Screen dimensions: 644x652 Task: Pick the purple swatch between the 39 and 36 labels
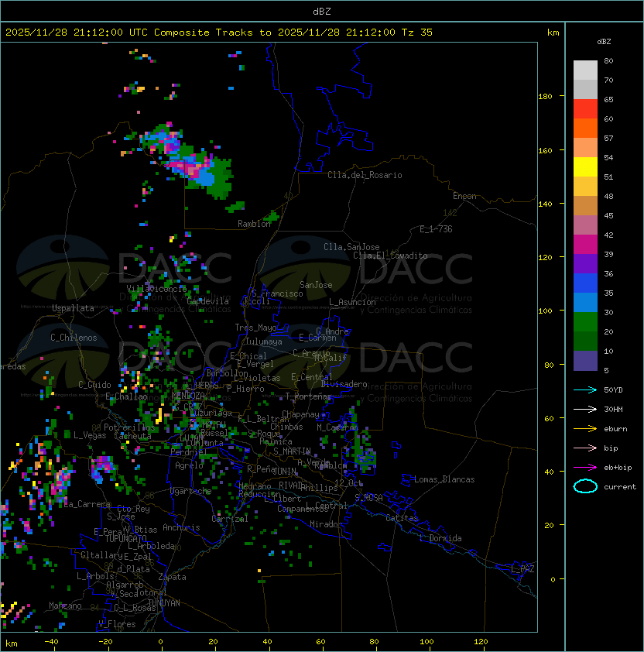point(585,263)
